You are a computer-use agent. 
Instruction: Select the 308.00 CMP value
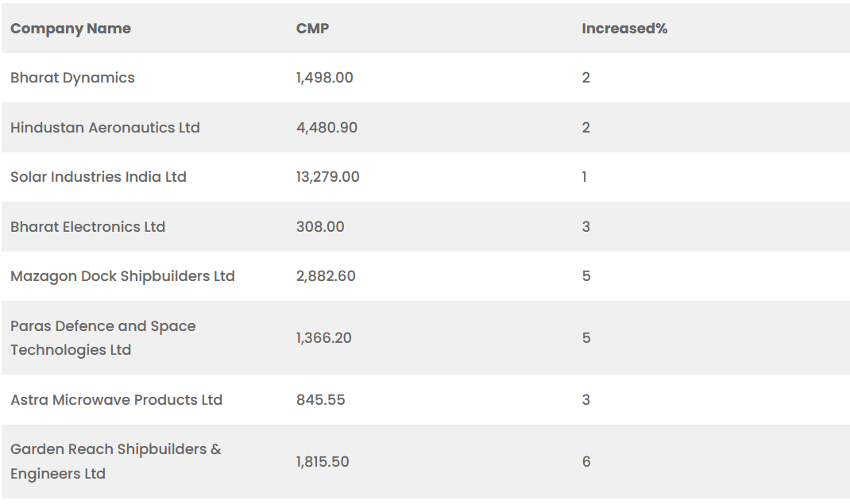(320, 227)
